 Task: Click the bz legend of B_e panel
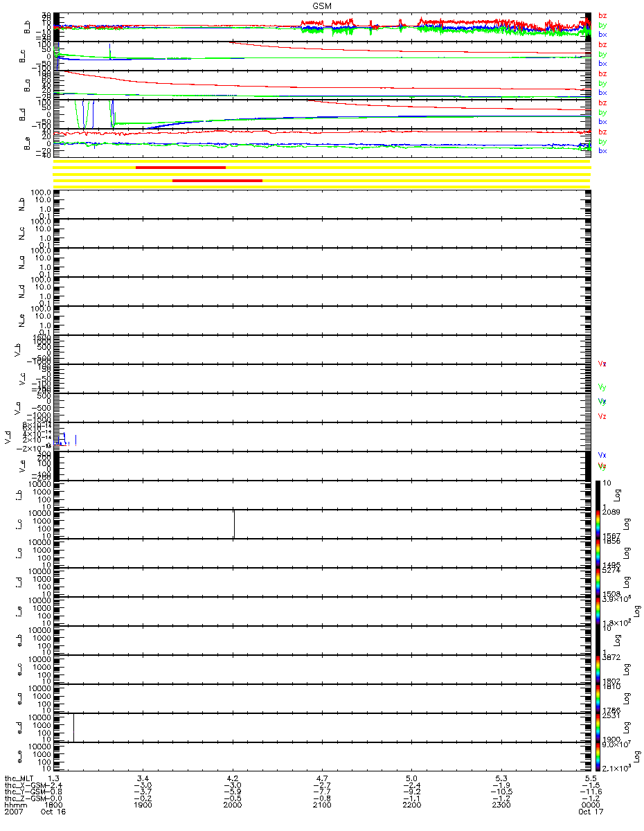pos(602,132)
